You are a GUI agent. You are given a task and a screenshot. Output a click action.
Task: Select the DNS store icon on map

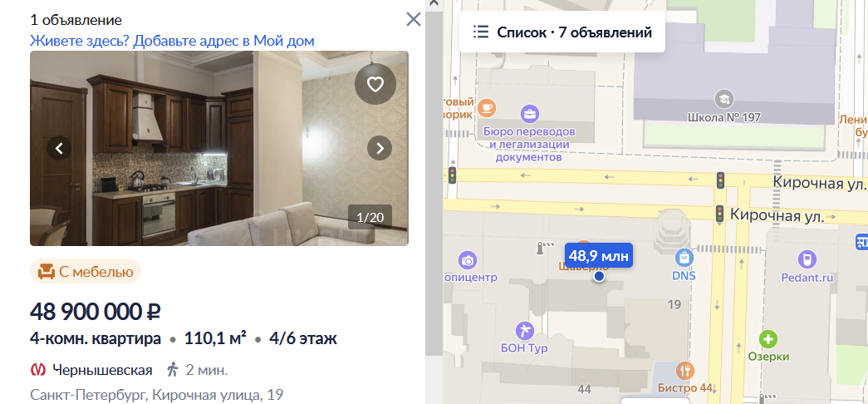[684, 258]
